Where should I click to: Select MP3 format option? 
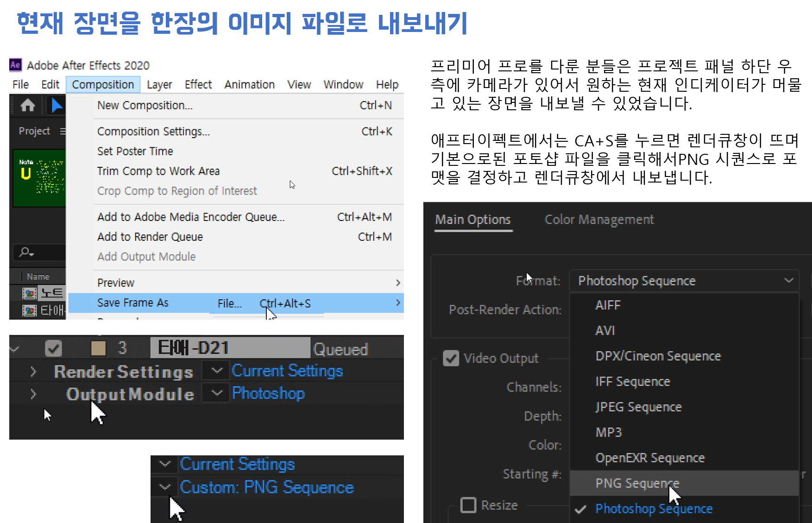click(684, 433)
